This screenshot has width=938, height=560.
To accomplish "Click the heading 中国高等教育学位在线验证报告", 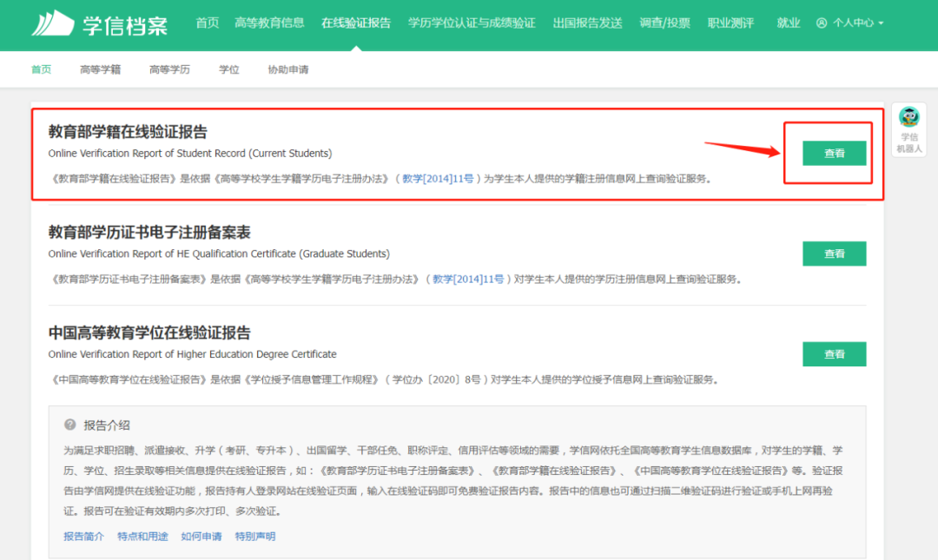I will coord(149,333).
